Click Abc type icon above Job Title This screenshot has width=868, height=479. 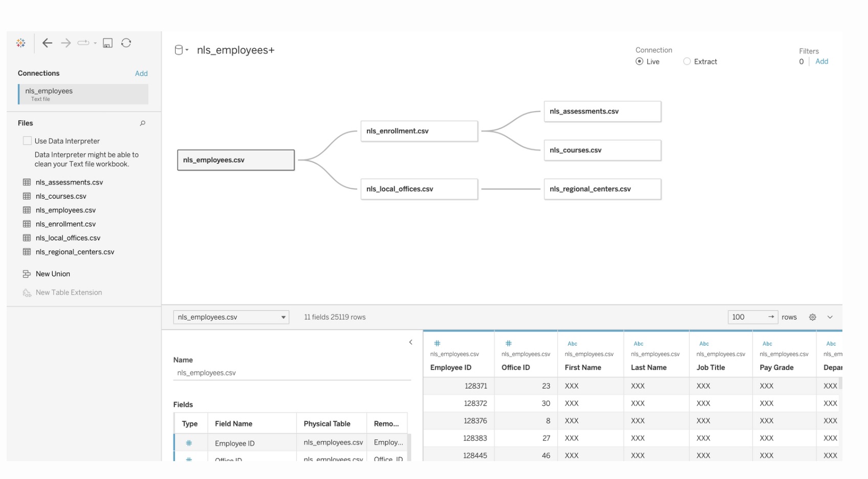coord(704,344)
